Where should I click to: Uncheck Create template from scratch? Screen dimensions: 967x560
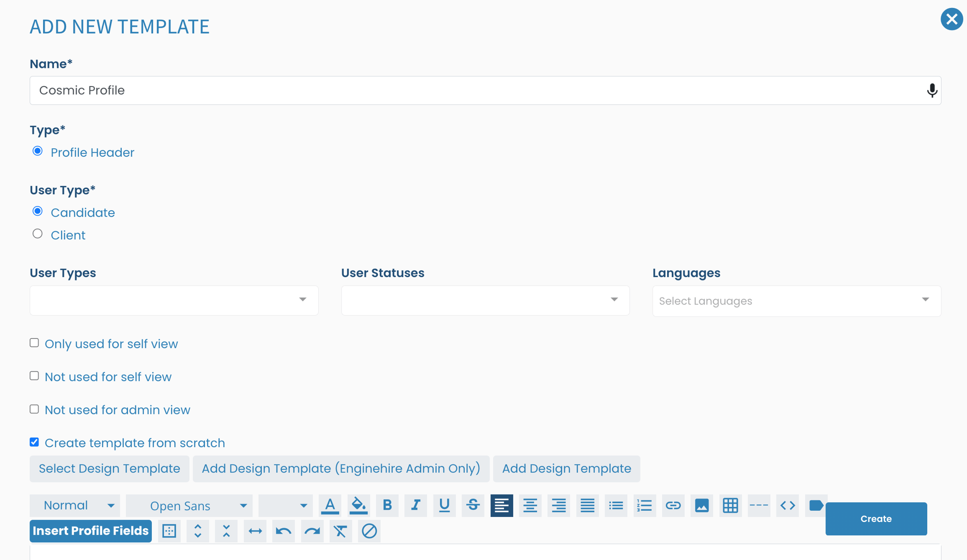coord(34,442)
